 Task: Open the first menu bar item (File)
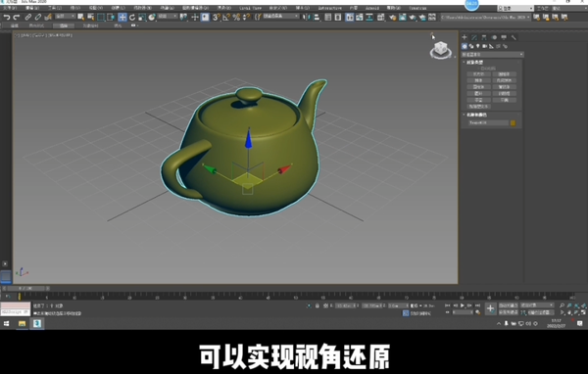(x=10, y=8)
